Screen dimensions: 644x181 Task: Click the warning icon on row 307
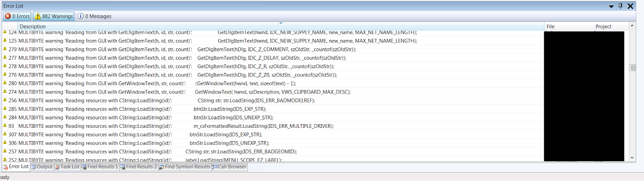[x=5, y=134]
